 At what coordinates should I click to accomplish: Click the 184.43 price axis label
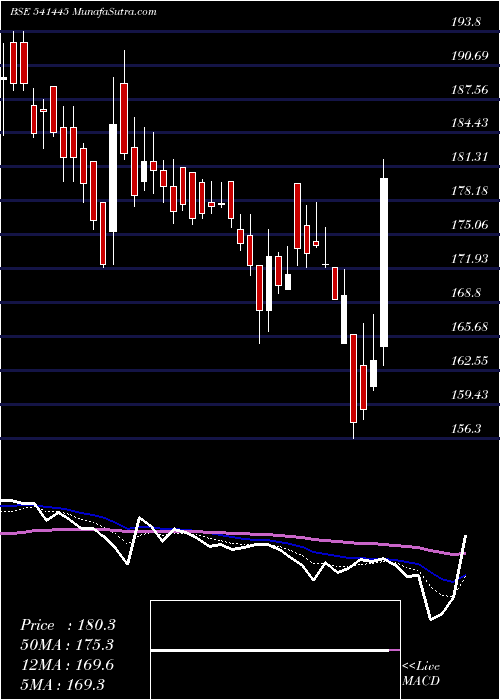pos(468,122)
